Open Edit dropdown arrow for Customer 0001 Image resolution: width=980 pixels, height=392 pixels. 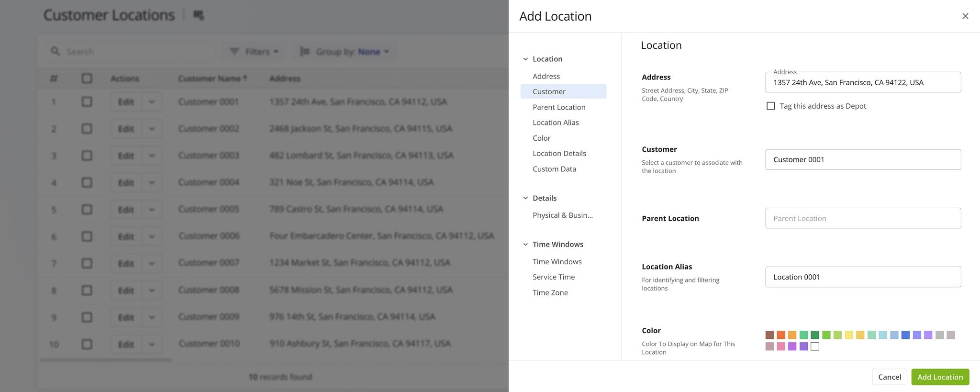point(152,101)
